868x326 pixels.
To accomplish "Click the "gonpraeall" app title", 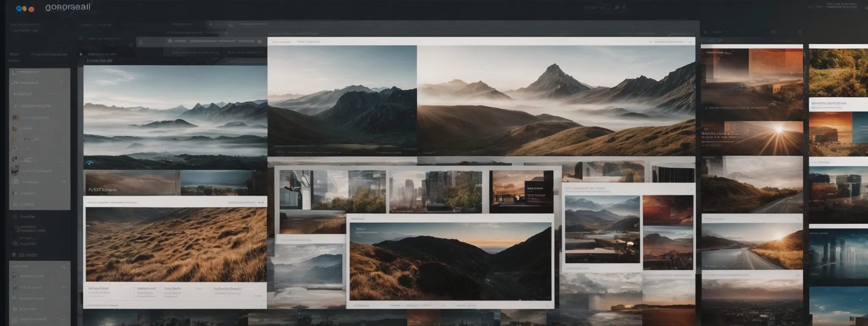I will [x=67, y=7].
